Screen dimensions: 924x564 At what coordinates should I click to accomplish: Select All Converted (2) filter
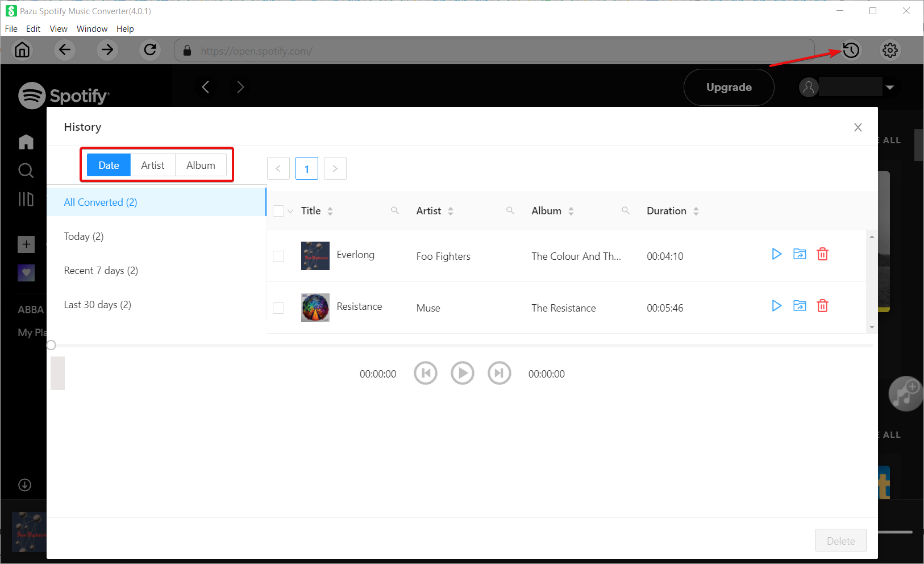click(x=156, y=202)
